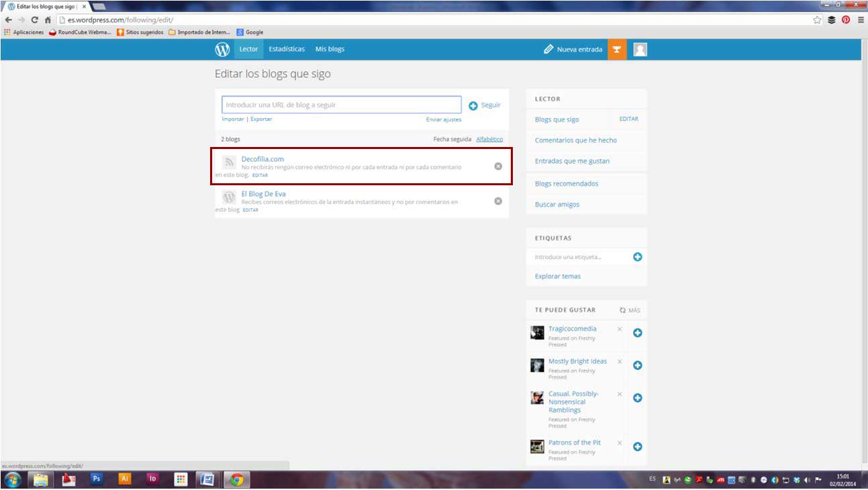Follow Tragicocomedia using its plus icon
Viewport: 868px width, 490px height.
coord(638,333)
